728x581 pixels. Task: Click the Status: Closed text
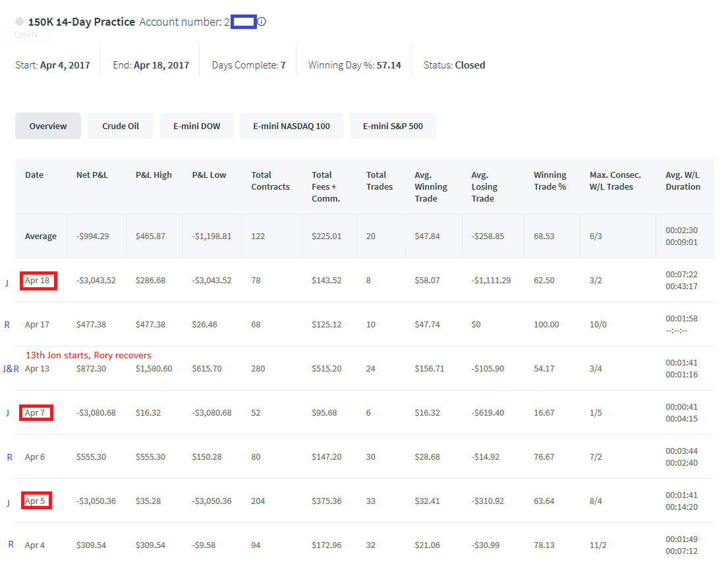(x=455, y=65)
